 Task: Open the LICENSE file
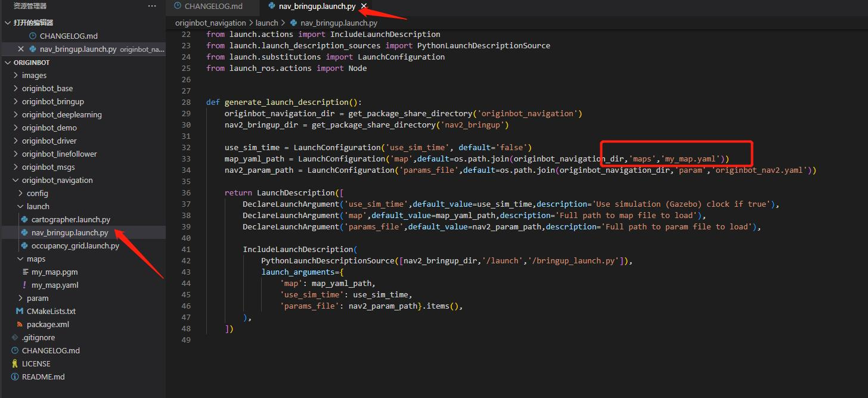(x=36, y=363)
